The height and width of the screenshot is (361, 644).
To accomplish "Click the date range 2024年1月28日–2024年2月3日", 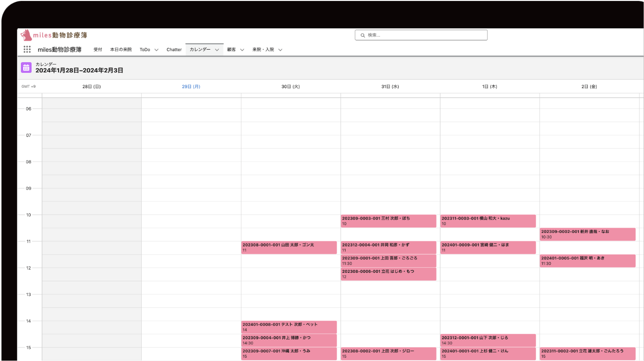I will tap(79, 71).
